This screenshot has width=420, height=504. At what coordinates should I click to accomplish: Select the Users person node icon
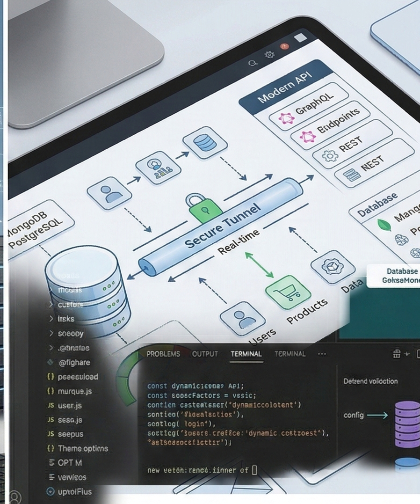(243, 319)
